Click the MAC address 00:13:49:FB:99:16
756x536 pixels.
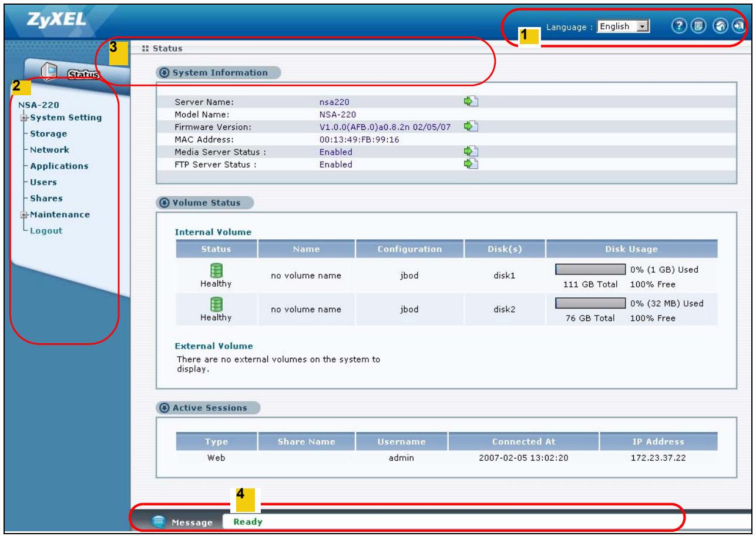point(359,139)
